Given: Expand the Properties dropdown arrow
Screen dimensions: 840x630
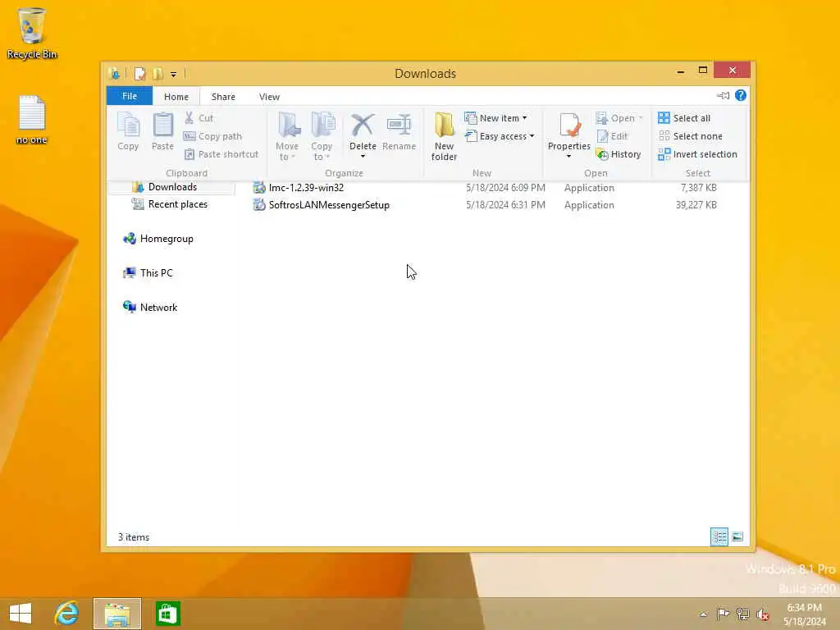Looking at the screenshot, I should coord(569,156).
